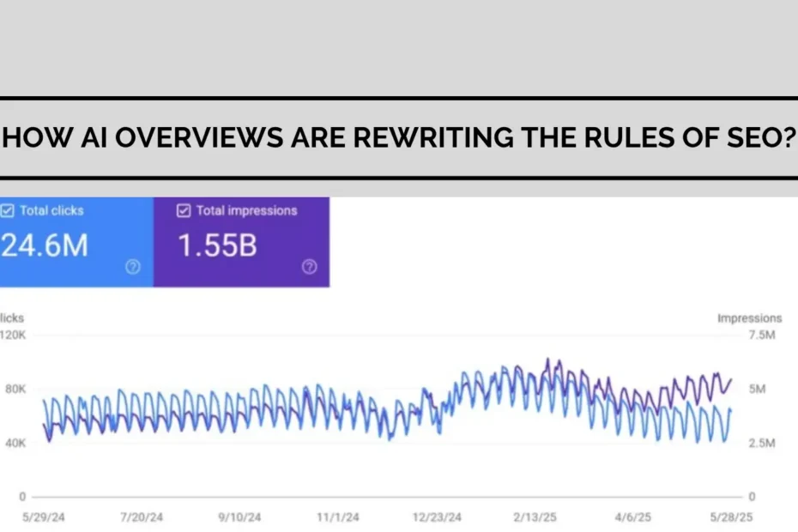Click the help icon on Total clicks card
Image resolution: width=798 pixels, height=532 pixels.
point(132,267)
